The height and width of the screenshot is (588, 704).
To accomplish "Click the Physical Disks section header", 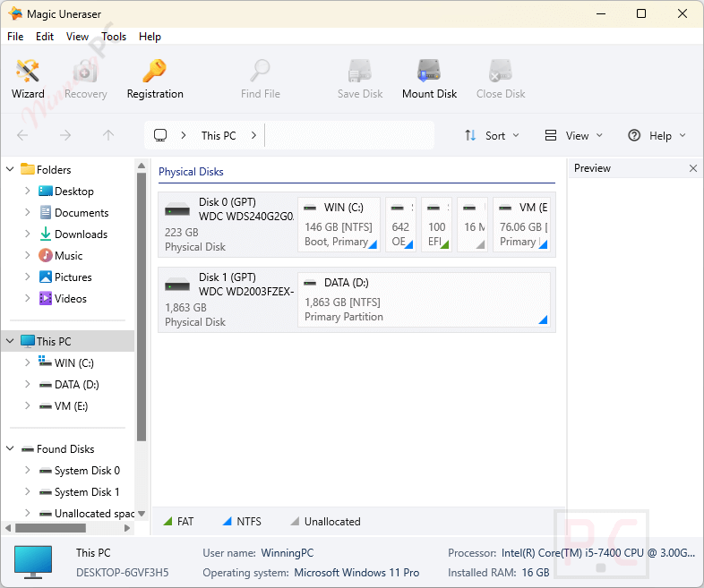I will point(191,172).
